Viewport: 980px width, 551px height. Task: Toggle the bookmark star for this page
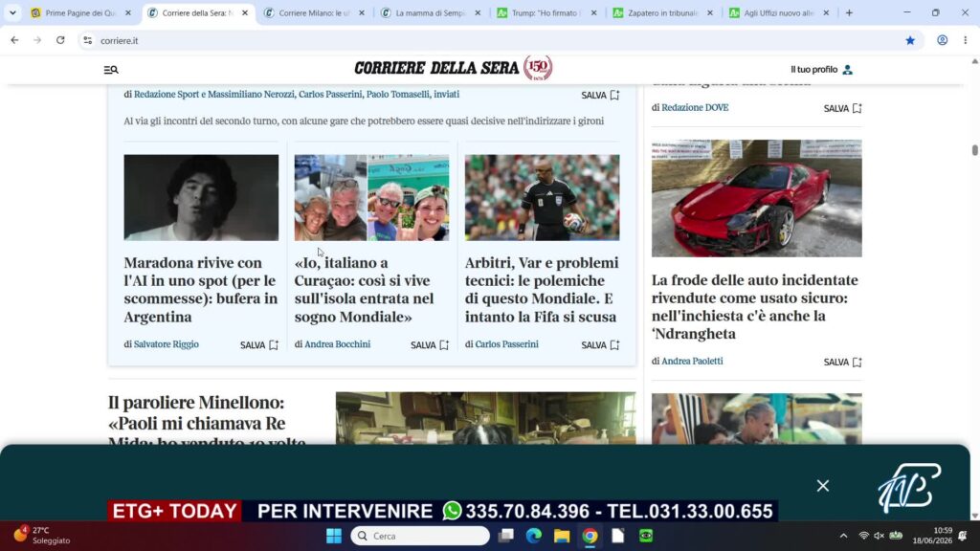tap(910, 40)
